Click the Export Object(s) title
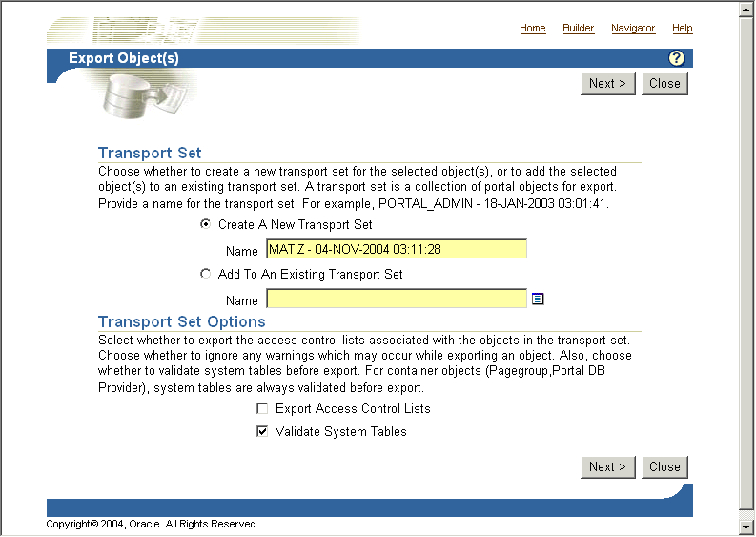This screenshot has width=756, height=537. pos(123,58)
